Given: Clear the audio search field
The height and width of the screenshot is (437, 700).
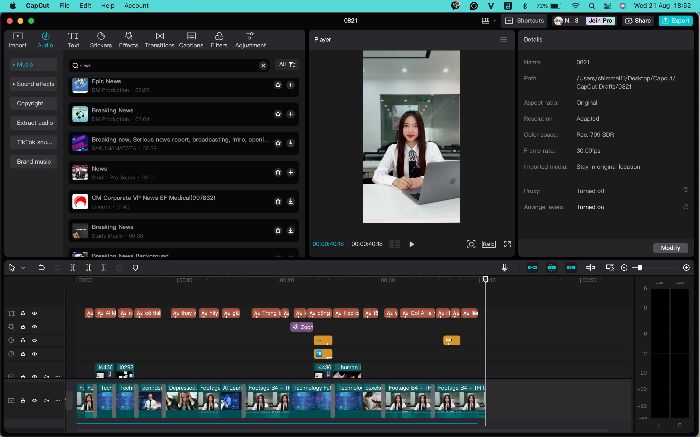Looking at the screenshot, I should (263, 65).
